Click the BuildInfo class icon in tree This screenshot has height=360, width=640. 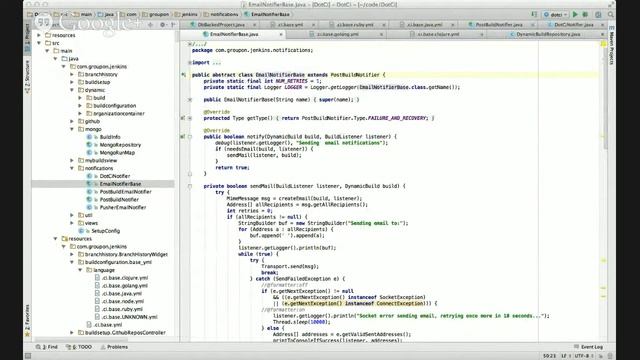coord(89,137)
